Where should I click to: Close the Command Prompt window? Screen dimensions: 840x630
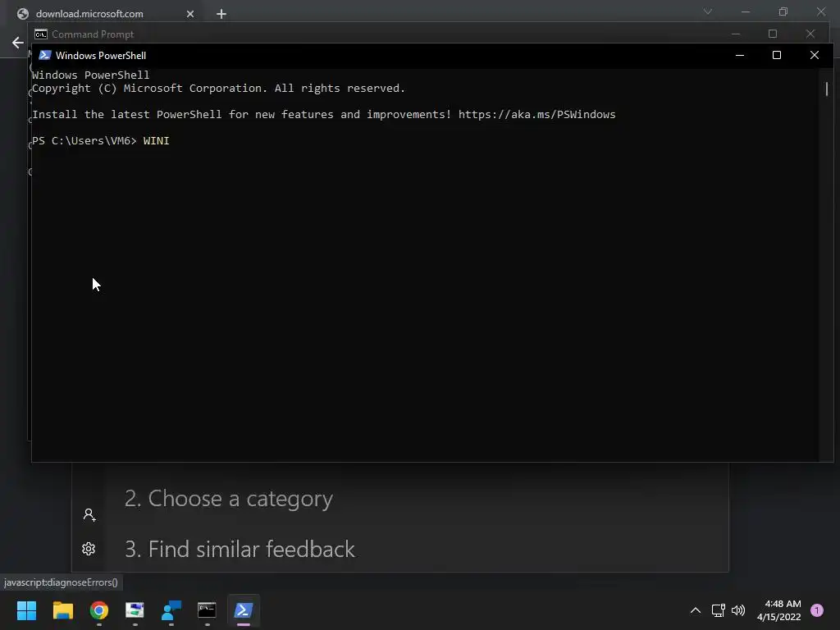point(810,34)
